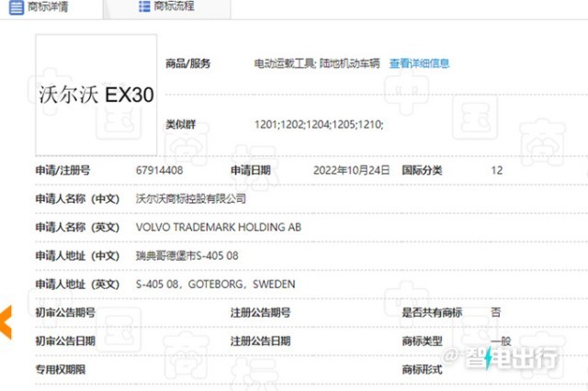Click the 初审公告日期 label
This screenshot has width=588, height=391.
65,341
